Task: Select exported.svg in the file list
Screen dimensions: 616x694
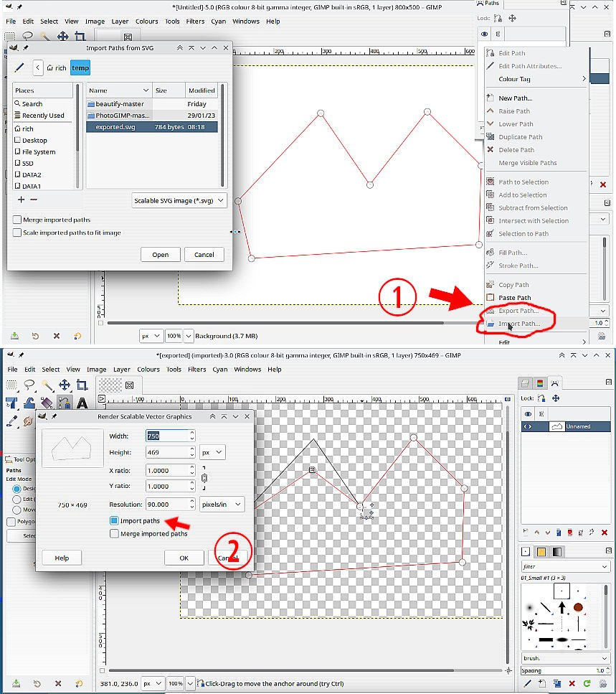Action: [x=152, y=127]
